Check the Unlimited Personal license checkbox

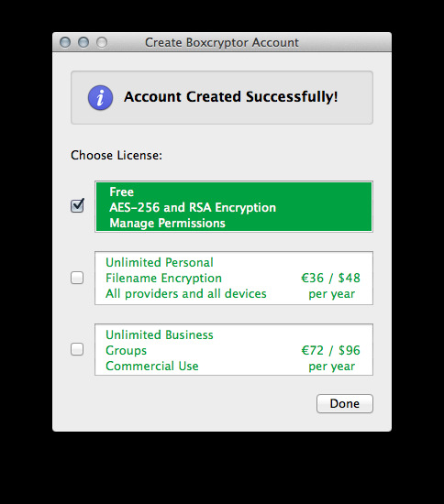pyautogui.click(x=77, y=278)
